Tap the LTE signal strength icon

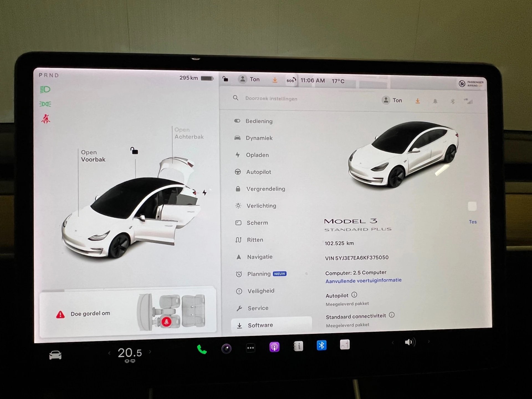468,101
